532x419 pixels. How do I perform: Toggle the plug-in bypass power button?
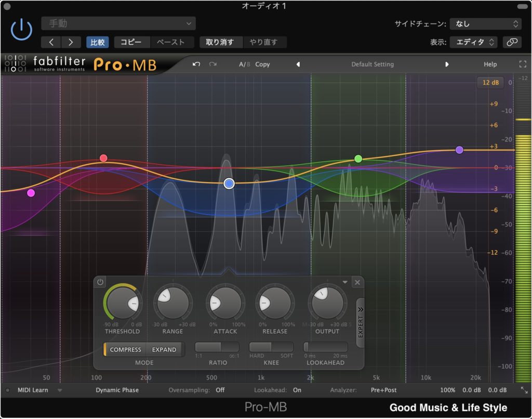(21, 30)
